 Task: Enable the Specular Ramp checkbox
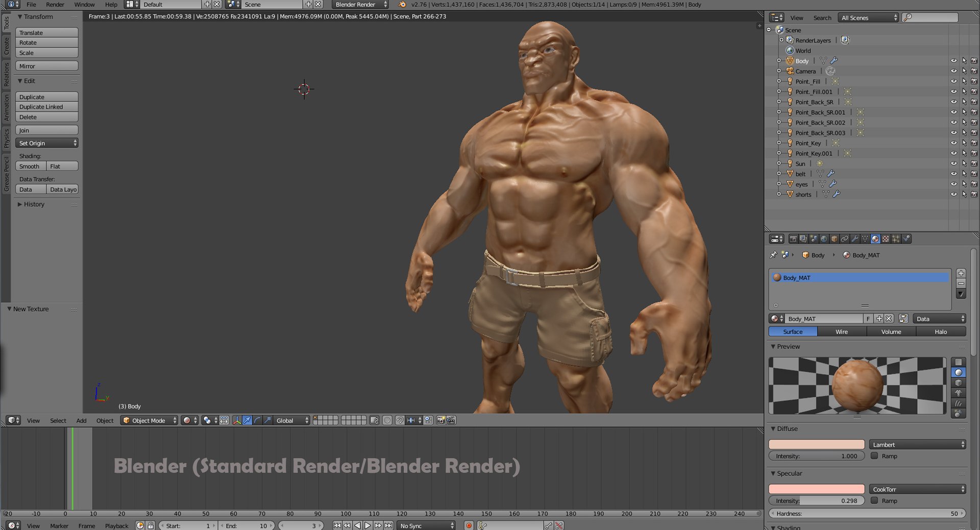point(874,500)
